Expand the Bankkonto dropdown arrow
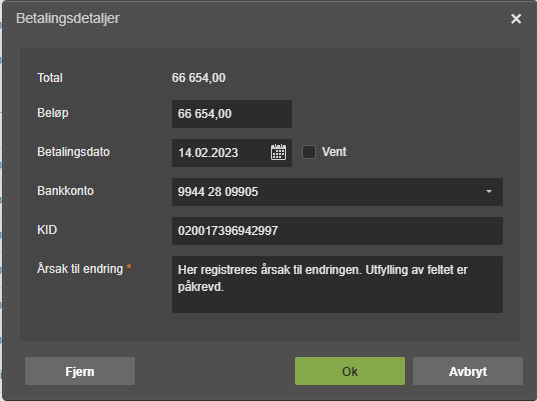The image size is (537, 401). [489, 192]
